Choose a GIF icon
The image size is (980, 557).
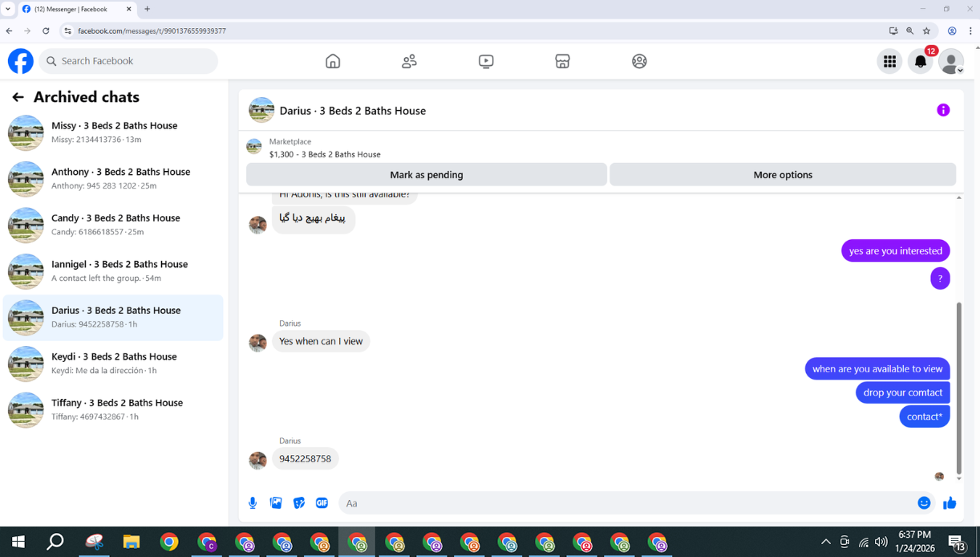(322, 503)
